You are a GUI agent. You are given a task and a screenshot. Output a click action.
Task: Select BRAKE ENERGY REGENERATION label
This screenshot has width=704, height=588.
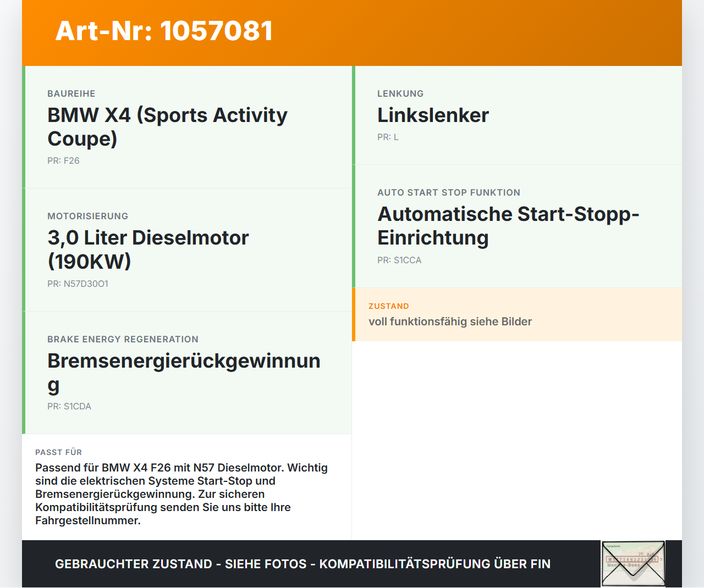(x=123, y=339)
